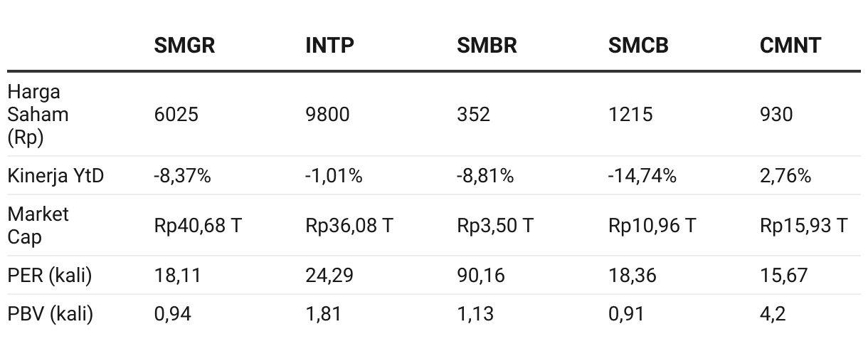Viewport: 868px width, 339px height.
Task: Click the SMBR column header
Action: [487, 46]
